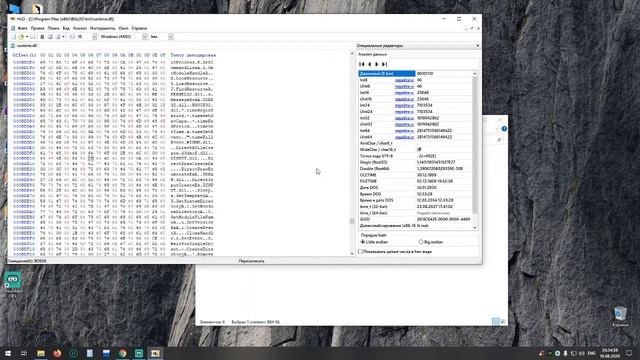Open the Recycle Bin desktop icon

tap(620, 316)
